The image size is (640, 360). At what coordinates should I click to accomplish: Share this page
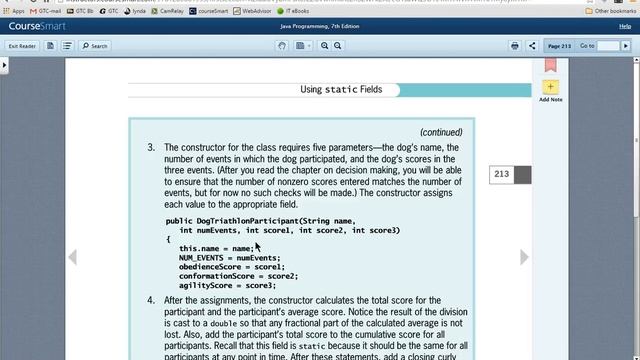point(532,46)
